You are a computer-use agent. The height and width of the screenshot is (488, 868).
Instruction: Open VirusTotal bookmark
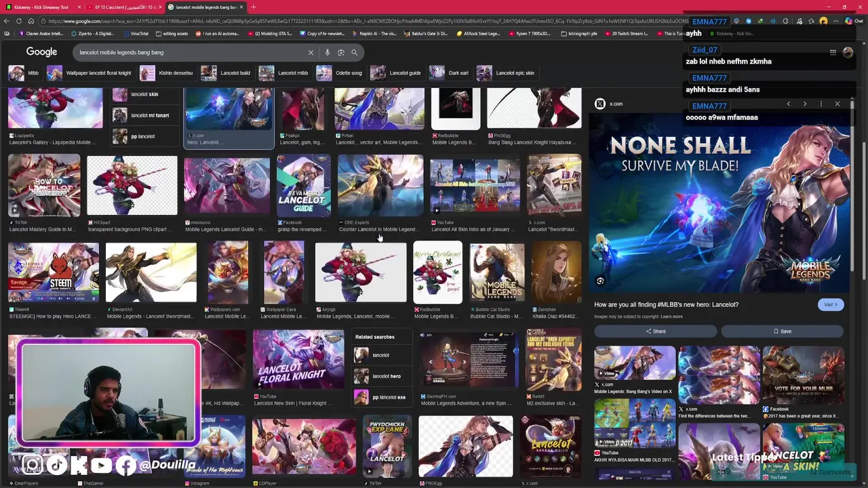pyautogui.click(x=135, y=33)
